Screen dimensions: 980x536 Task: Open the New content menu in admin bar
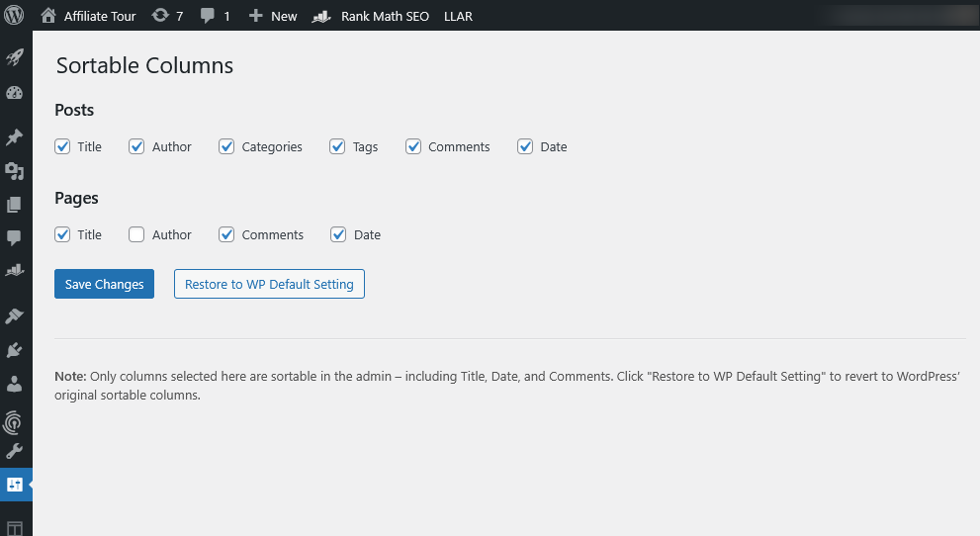(x=273, y=16)
